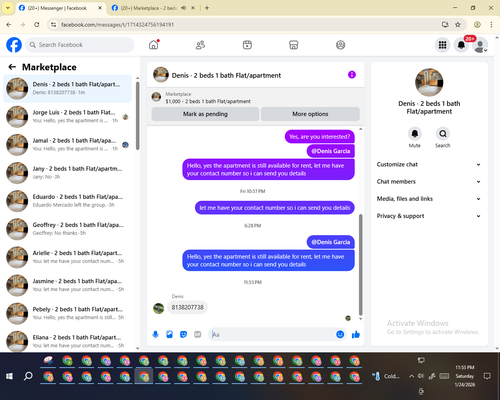The width and height of the screenshot is (500, 400).
Task: Open the notifications bell with 20+ badge
Action: pyautogui.click(x=461, y=45)
